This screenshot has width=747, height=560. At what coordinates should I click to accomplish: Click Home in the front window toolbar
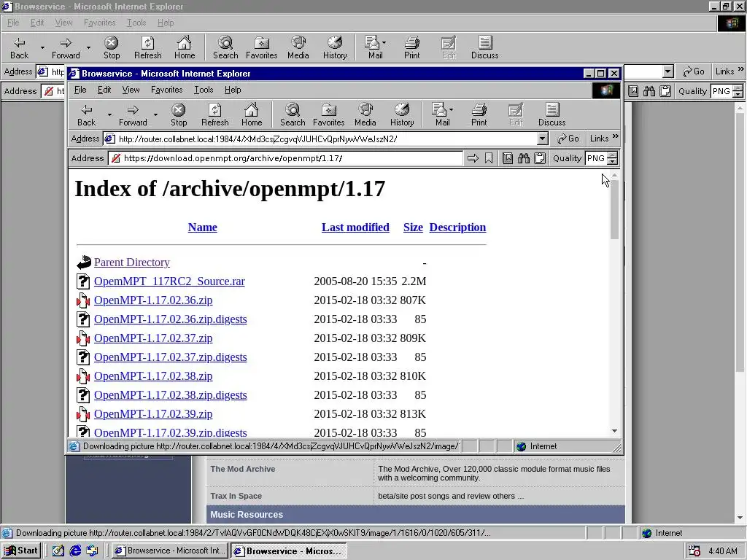[x=252, y=115]
